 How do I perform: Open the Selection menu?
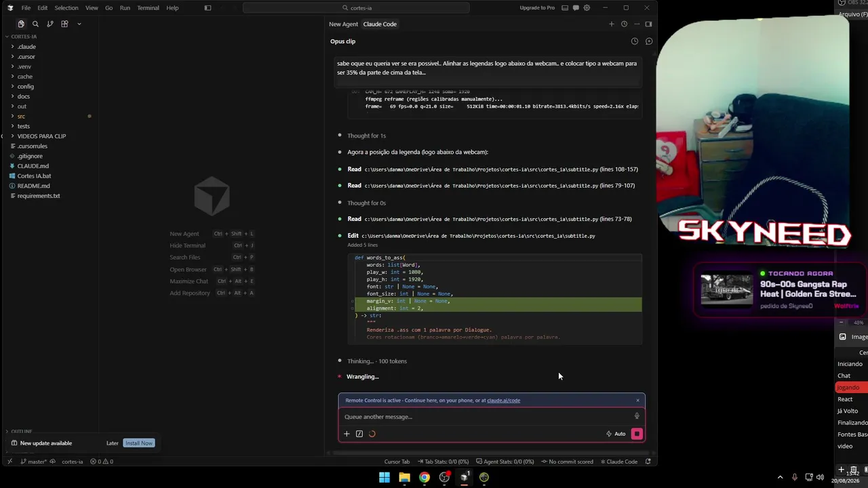click(x=66, y=8)
